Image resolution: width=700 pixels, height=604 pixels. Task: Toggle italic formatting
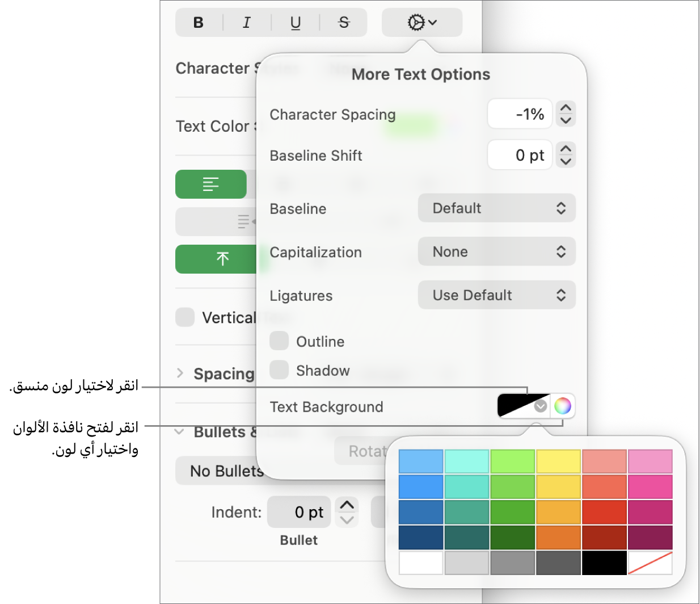pos(247,23)
